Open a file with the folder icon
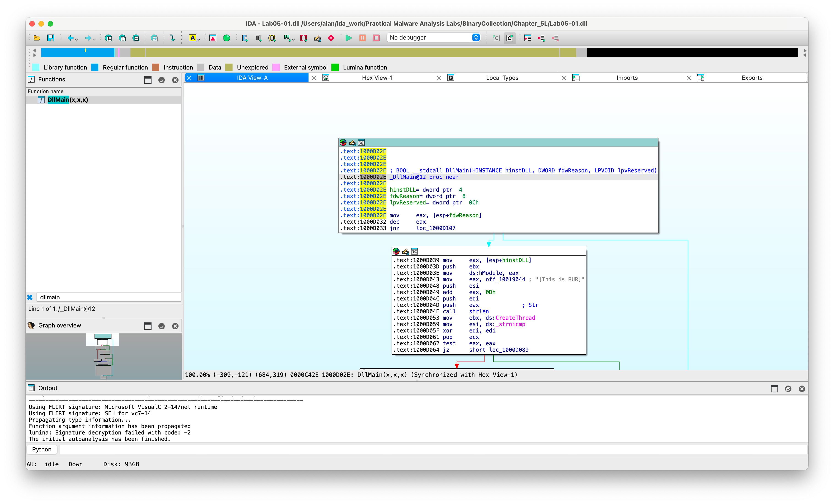Viewport: 834px width, 504px height. pyautogui.click(x=37, y=38)
